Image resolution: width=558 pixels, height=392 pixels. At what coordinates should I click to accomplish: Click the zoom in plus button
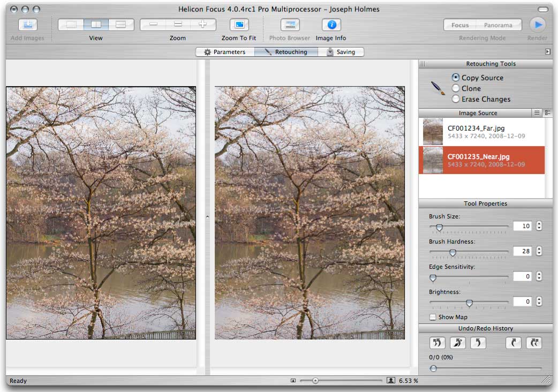point(202,25)
